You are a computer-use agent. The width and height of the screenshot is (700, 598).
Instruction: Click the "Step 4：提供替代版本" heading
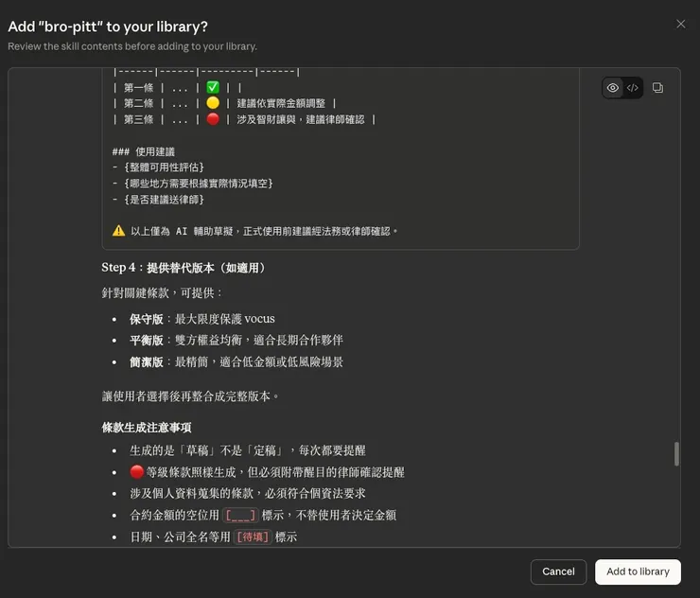[184, 268]
